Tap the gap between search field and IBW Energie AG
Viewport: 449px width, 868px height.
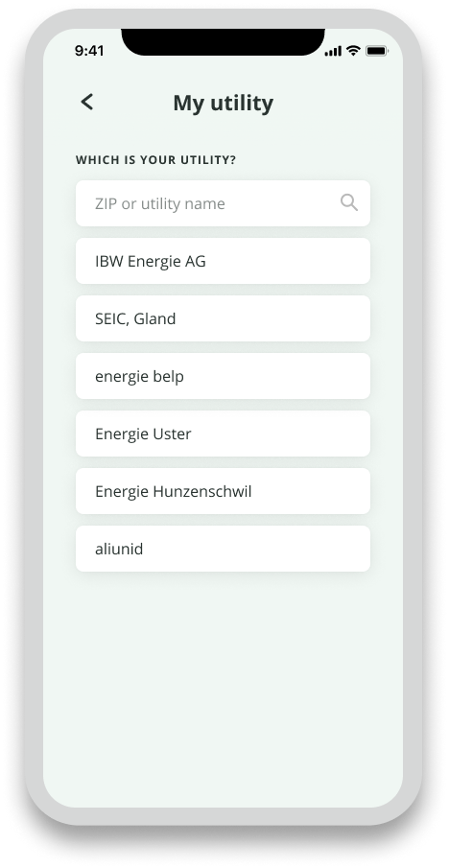[x=223, y=232]
